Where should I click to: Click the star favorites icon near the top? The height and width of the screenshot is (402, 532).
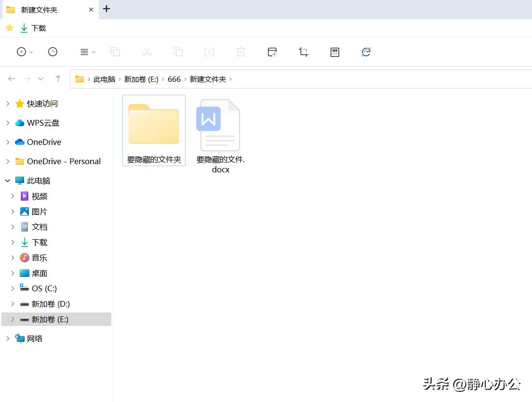(9, 28)
